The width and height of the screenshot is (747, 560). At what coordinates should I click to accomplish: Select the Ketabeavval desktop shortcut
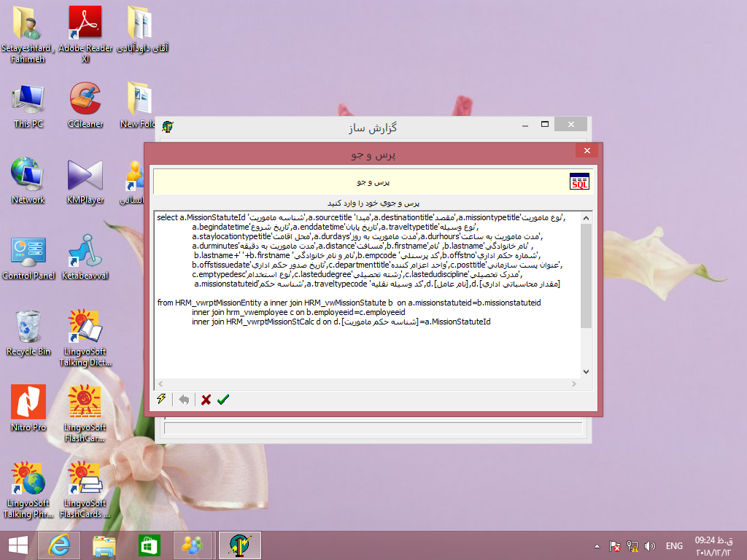point(85,257)
